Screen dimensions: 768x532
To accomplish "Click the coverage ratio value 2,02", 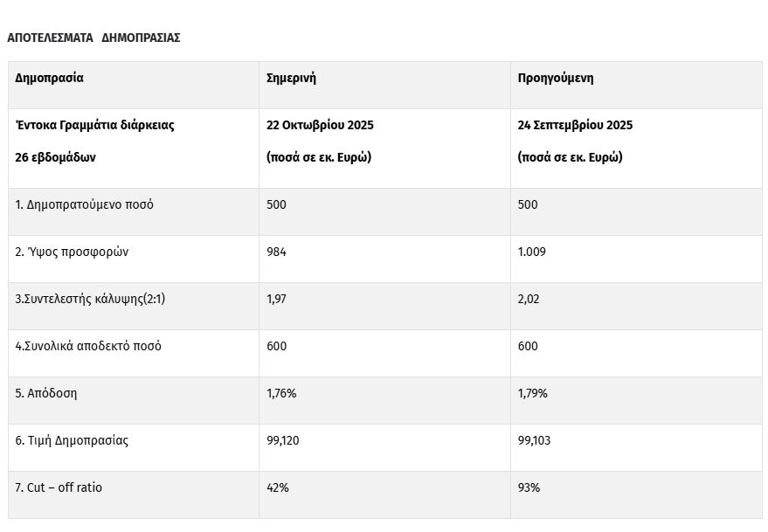I will tap(529, 299).
